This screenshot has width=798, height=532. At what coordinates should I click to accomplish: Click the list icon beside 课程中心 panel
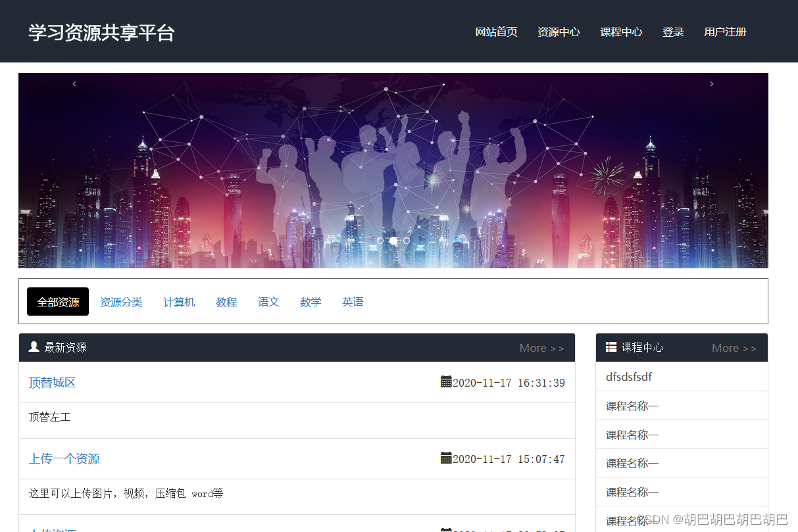[611, 347]
